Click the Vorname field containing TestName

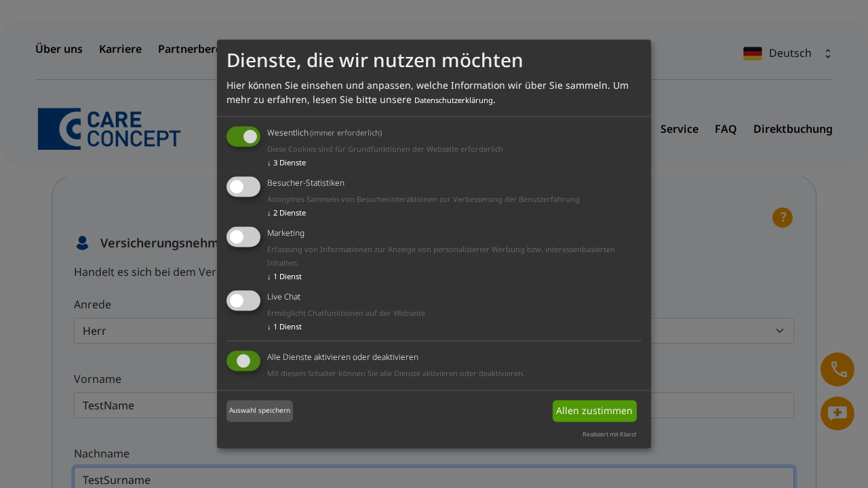434,405
